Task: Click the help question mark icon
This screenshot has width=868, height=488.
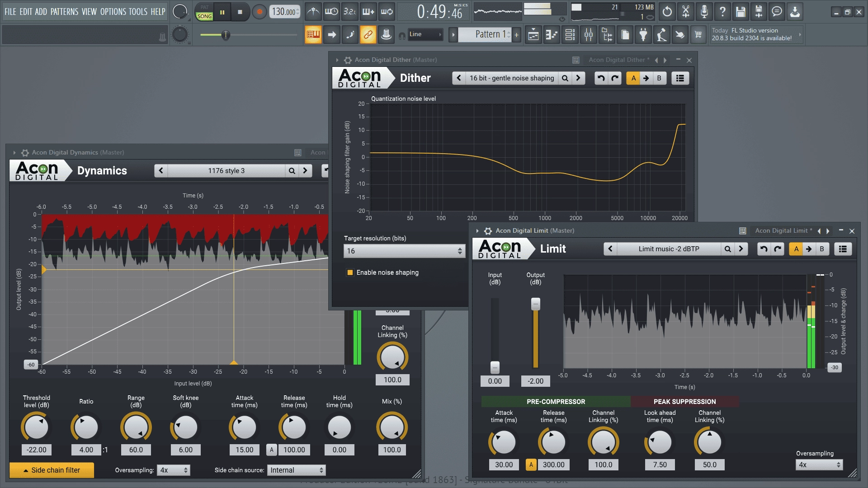Action: (722, 12)
